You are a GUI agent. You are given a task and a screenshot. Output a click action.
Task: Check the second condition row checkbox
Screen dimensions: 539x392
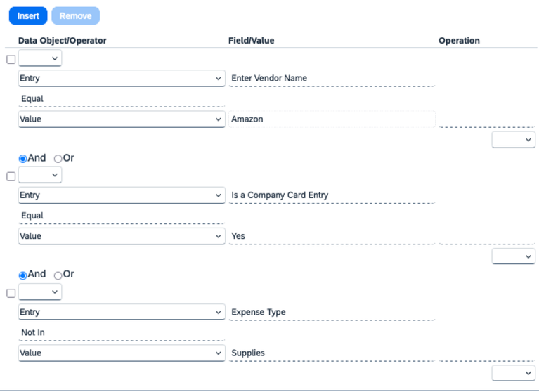11,176
